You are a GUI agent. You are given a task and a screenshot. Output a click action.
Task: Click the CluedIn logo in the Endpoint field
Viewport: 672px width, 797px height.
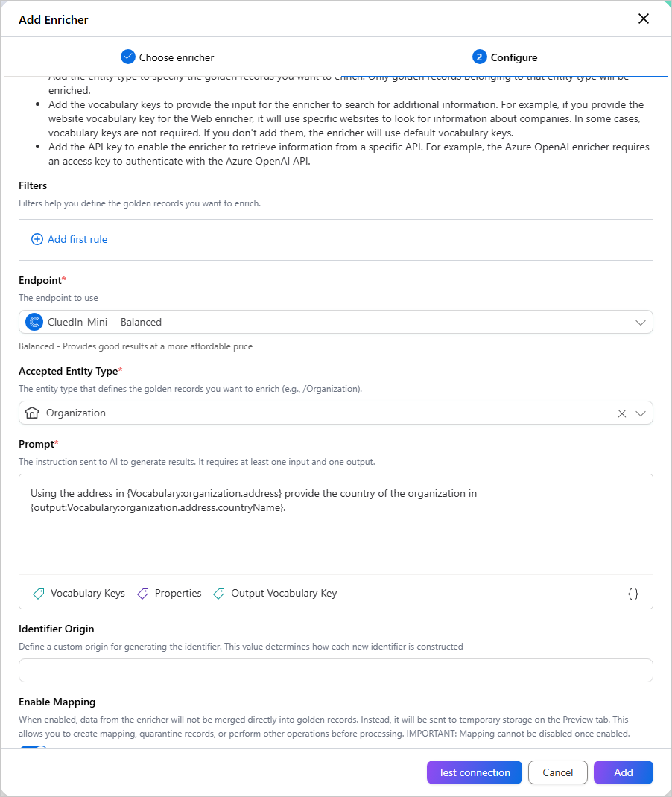click(x=34, y=322)
